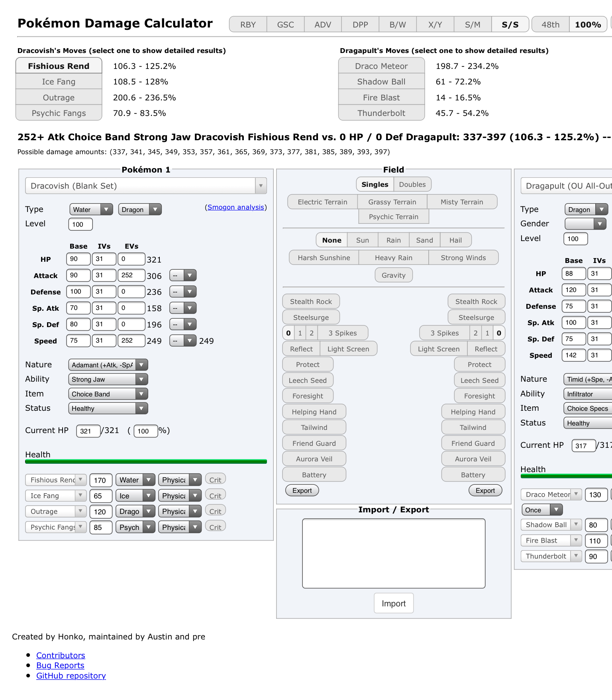Viewport: 612px width, 700px height.
Task: Open Dracovish primary type Water dropdown
Action: (x=91, y=210)
